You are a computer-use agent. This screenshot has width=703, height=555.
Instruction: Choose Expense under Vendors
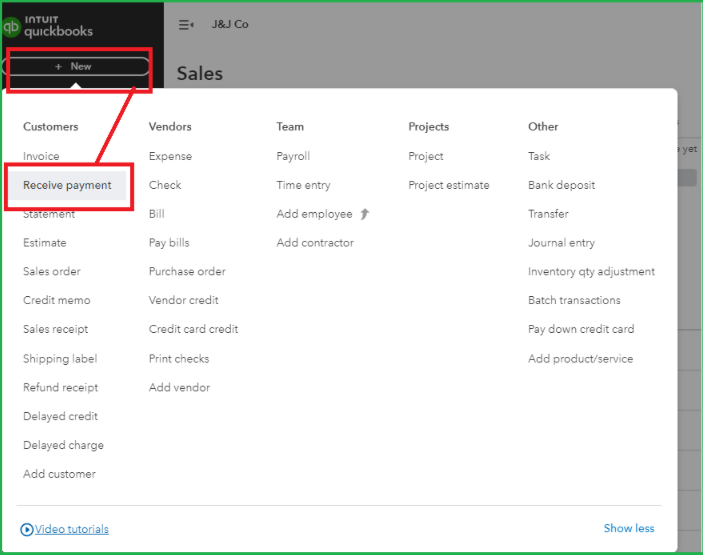point(170,156)
